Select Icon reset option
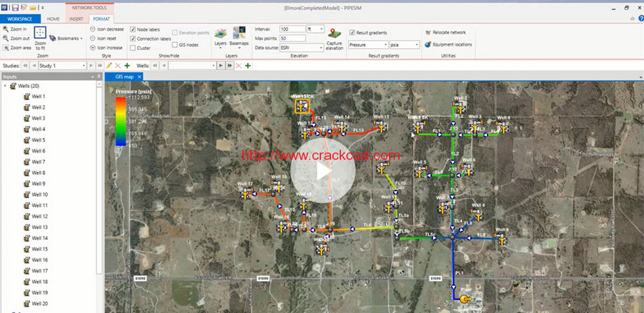This screenshot has width=644, height=313. tap(103, 38)
